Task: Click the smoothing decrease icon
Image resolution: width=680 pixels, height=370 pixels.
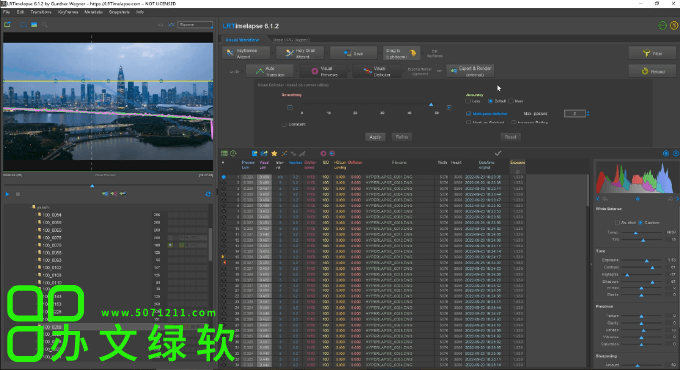Action: click(290, 108)
